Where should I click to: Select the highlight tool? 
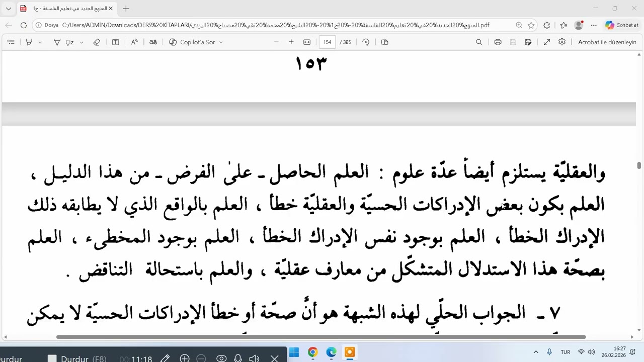point(29,42)
